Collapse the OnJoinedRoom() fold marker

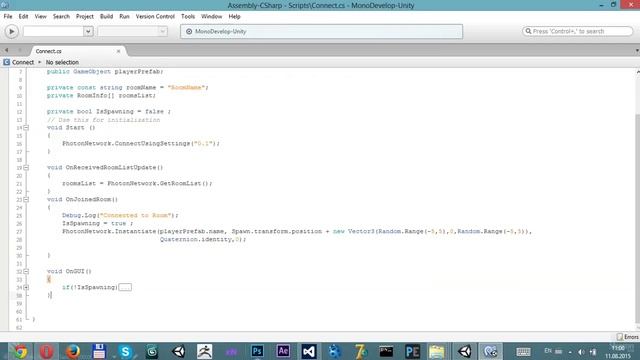pos(26,200)
